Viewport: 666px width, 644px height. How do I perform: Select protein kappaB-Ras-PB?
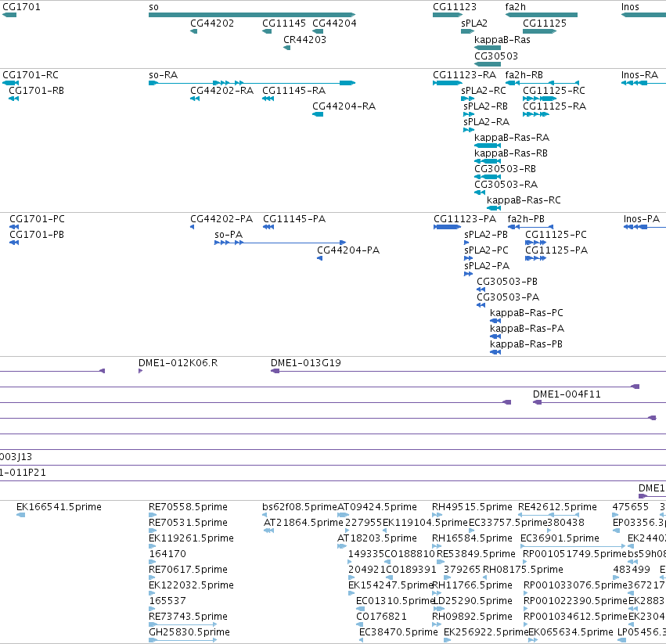pyautogui.click(x=526, y=344)
